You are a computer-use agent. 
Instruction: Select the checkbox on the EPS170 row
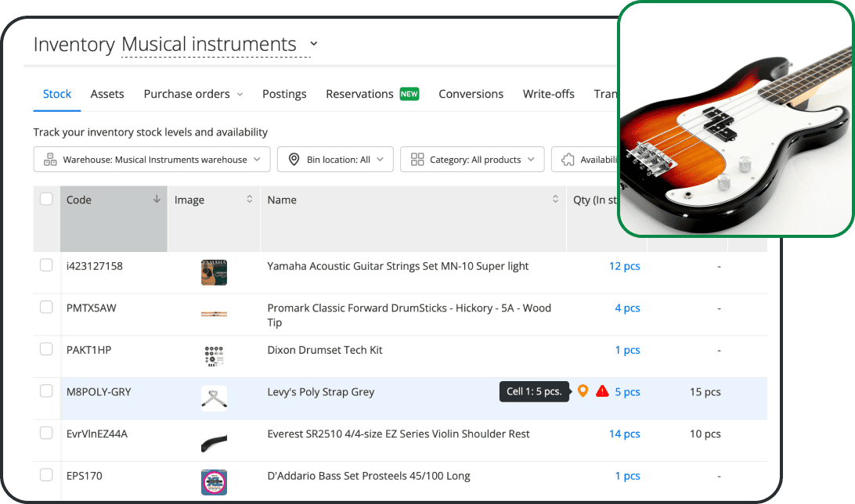point(46,475)
